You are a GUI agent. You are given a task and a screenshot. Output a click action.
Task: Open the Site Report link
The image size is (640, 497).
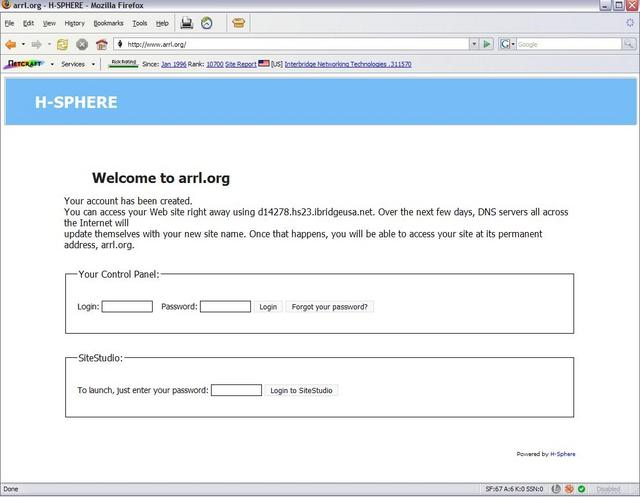pyautogui.click(x=241, y=64)
